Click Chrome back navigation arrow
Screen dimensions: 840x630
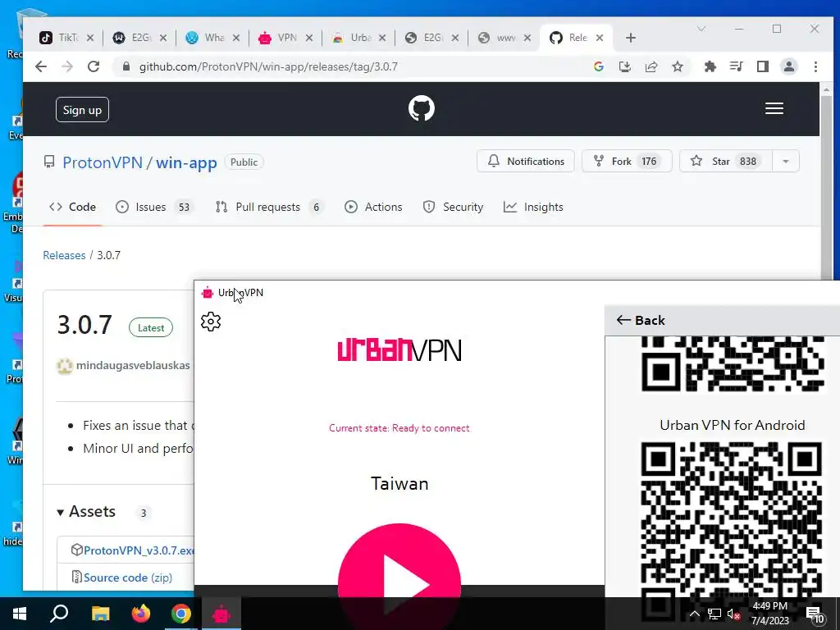point(41,66)
